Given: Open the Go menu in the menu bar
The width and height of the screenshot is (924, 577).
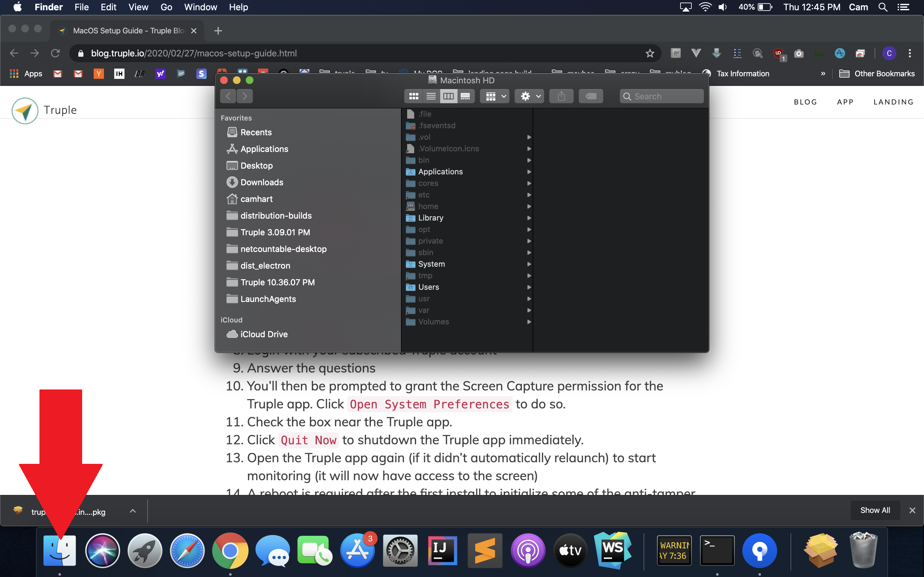Looking at the screenshot, I should (166, 7).
